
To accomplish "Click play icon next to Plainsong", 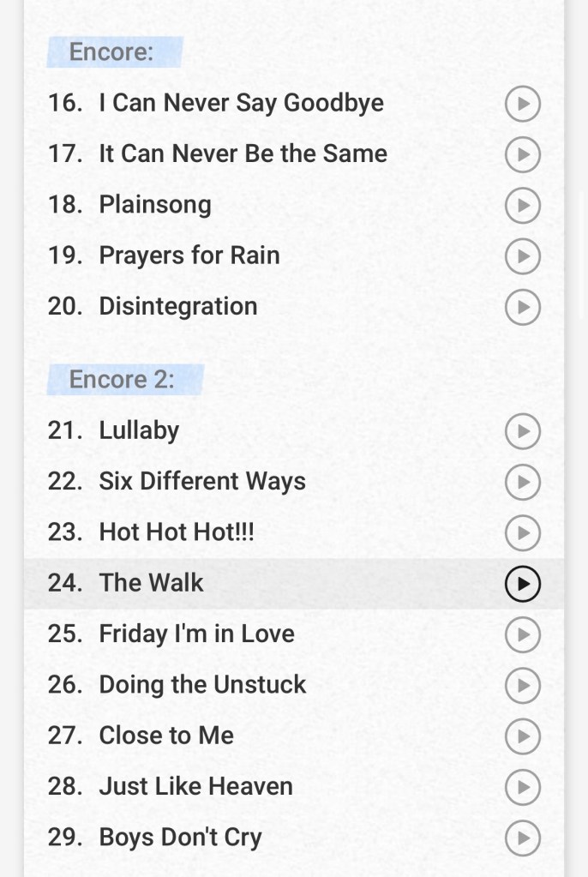I will [522, 206].
